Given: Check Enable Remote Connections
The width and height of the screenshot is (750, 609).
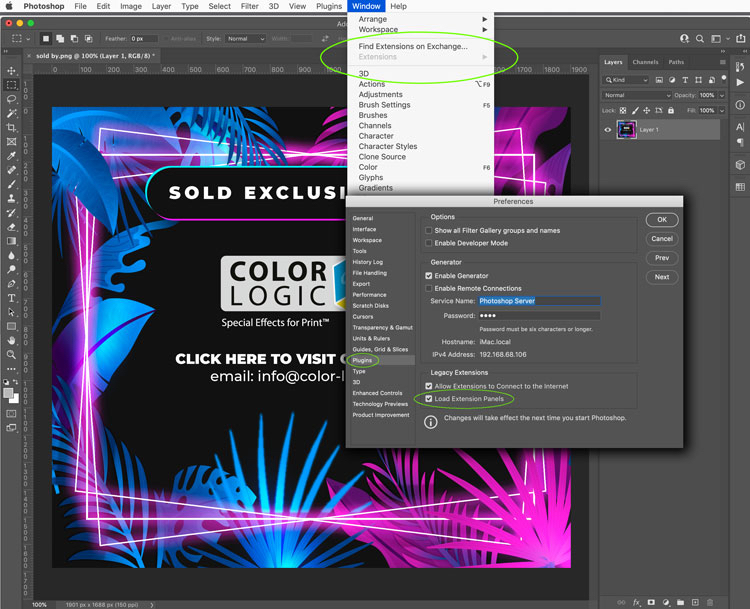Looking at the screenshot, I should click(429, 288).
